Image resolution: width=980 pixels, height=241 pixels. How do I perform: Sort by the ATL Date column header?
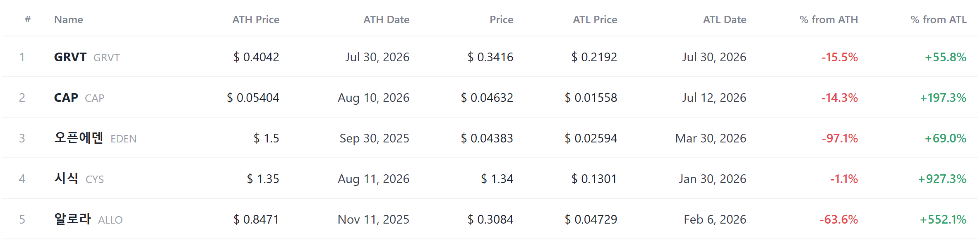pyautogui.click(x=724, y=19)
